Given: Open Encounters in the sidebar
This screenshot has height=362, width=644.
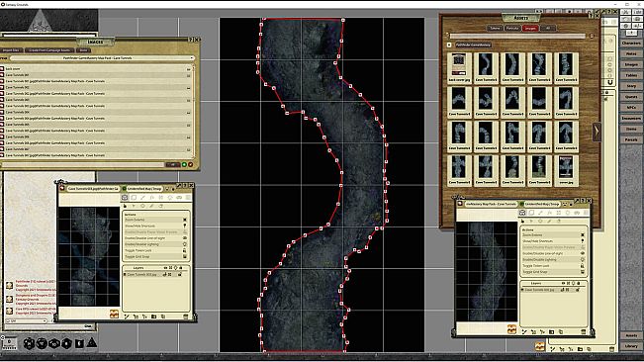Looking at the screenshot, I should (631, 118).
